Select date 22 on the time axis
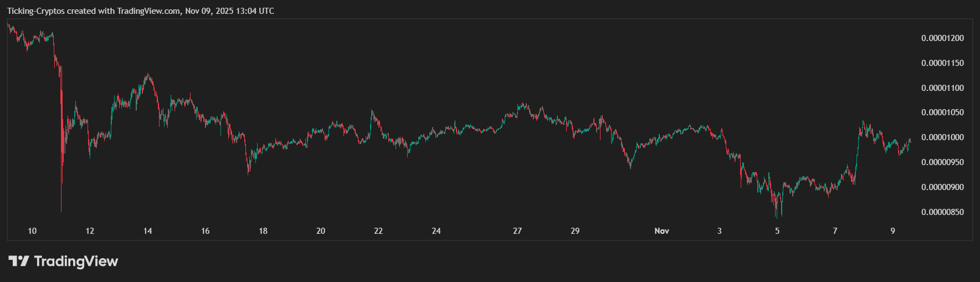This screenshot has height=282, width=980. tap(378, 231)
